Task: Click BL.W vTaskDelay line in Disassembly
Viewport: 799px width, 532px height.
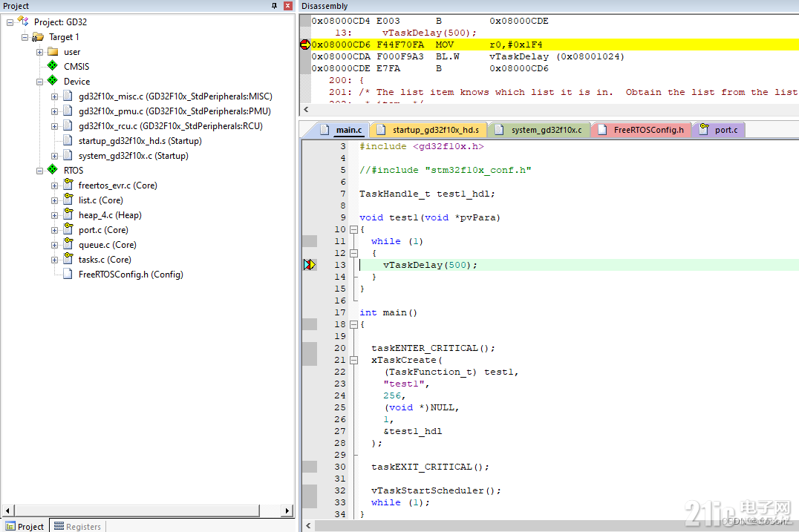Action: point(468,56)
